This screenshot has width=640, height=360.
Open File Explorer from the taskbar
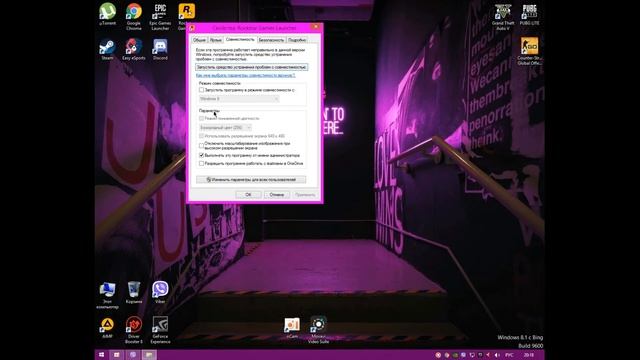[149, 355]
